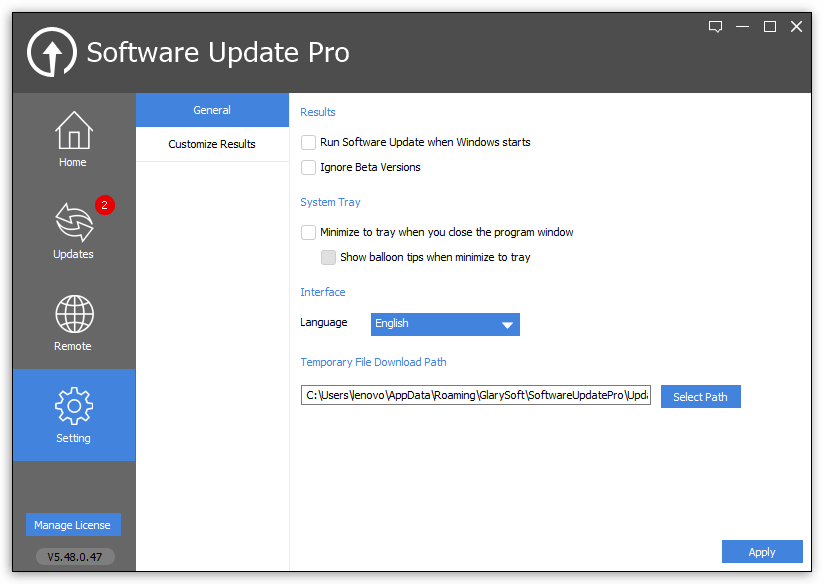Image resolution: width=824 pixels, height=584 pixels.
Task: Apply the settings changes
Action: point(762,552)
